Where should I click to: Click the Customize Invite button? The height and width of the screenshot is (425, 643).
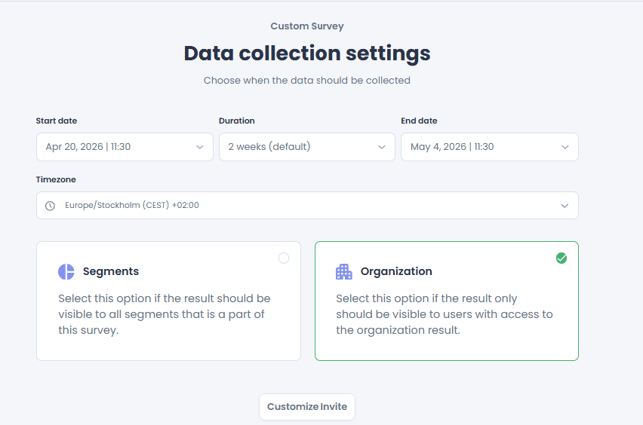(x=307, y=407)
